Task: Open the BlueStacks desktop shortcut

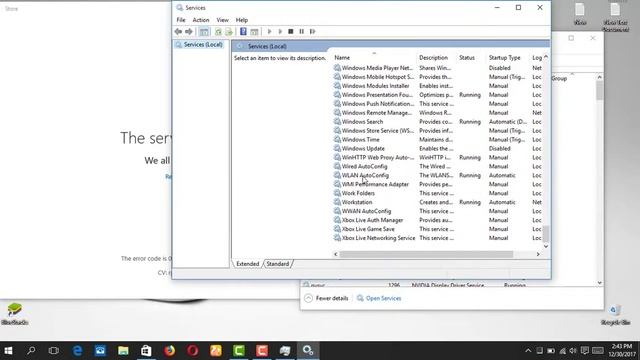Action: 15,313
